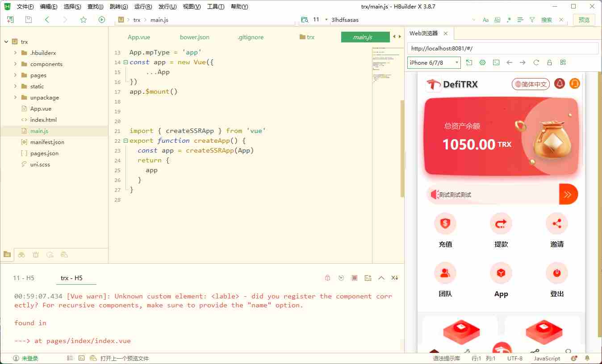The image size is (602, 364).
Task: Click the localhost URL address field
Action: tap(502, 49)
